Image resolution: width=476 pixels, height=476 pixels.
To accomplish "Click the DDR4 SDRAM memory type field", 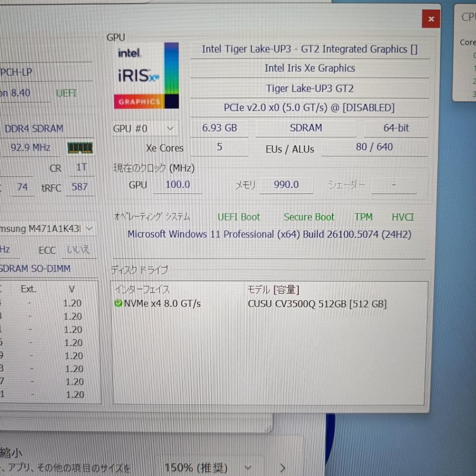I will click(34, 129).
